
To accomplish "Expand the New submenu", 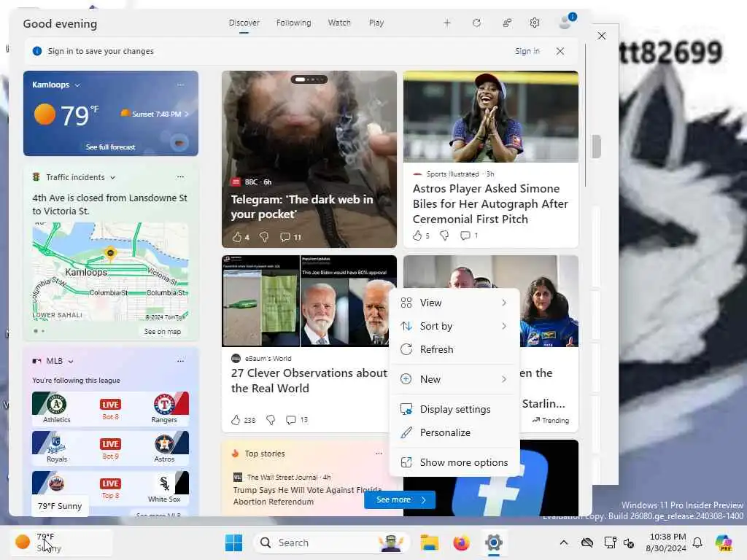I will click(x=454, y=379).
